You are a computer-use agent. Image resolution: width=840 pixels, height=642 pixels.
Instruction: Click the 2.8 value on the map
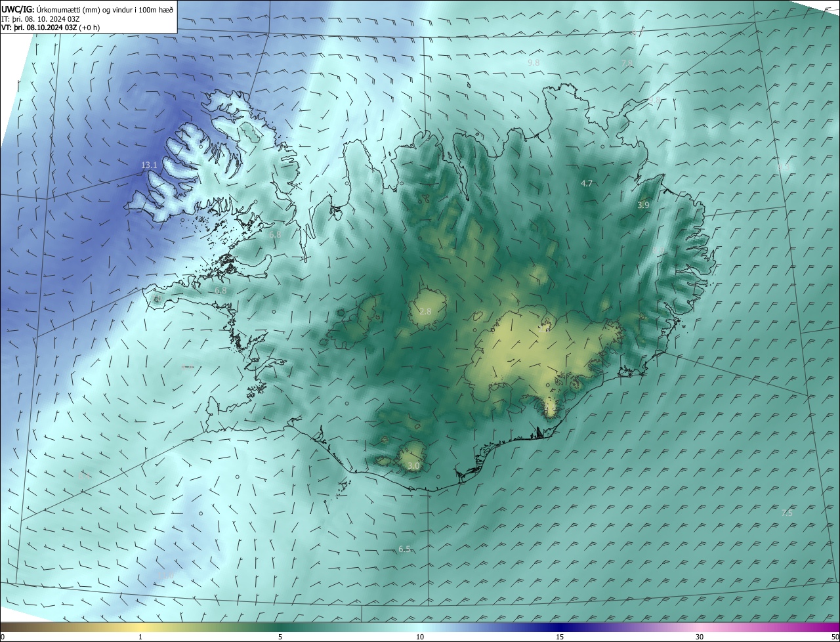click(425, 311)
